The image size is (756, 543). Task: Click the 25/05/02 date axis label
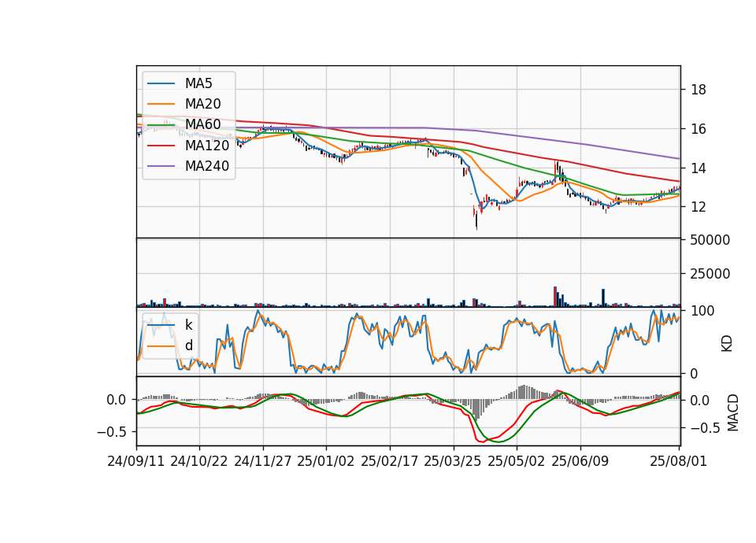(x=517, y=461)
